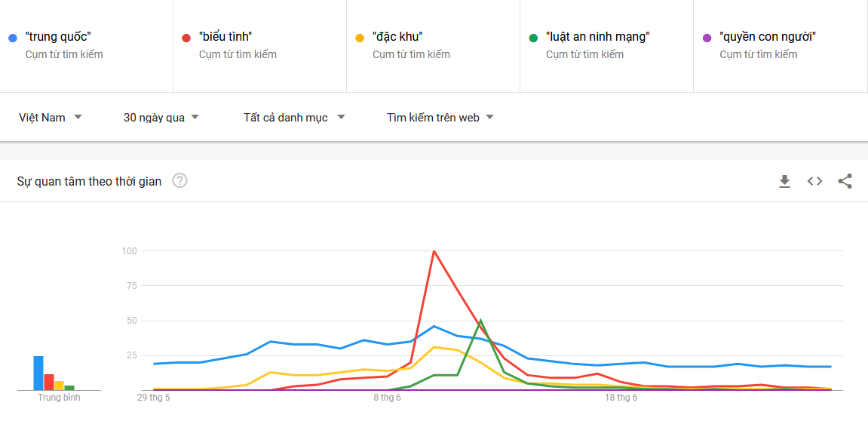
Task: Click the download CSV icon
Action: pyautogui.click(x=784, y=181)
